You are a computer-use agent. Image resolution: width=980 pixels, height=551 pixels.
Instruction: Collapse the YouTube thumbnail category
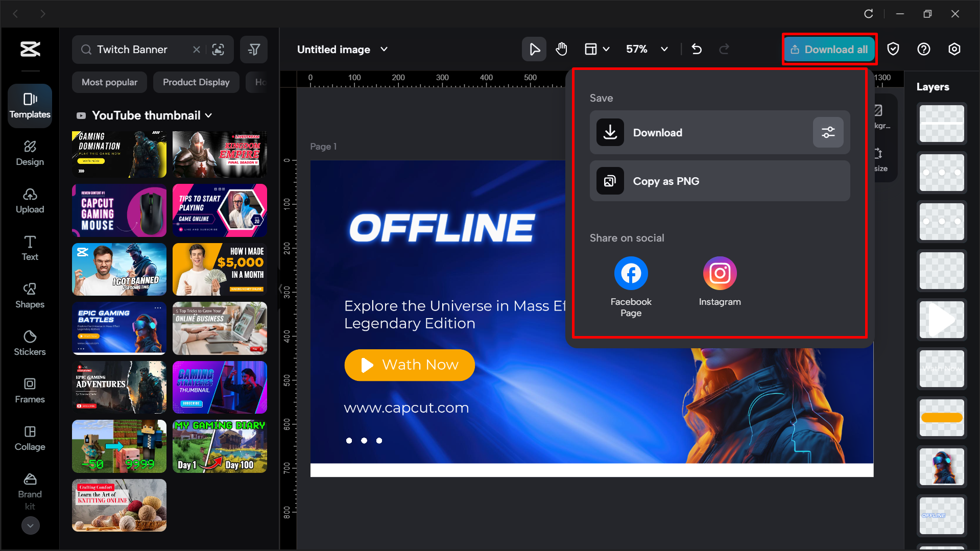pos(209,115)
